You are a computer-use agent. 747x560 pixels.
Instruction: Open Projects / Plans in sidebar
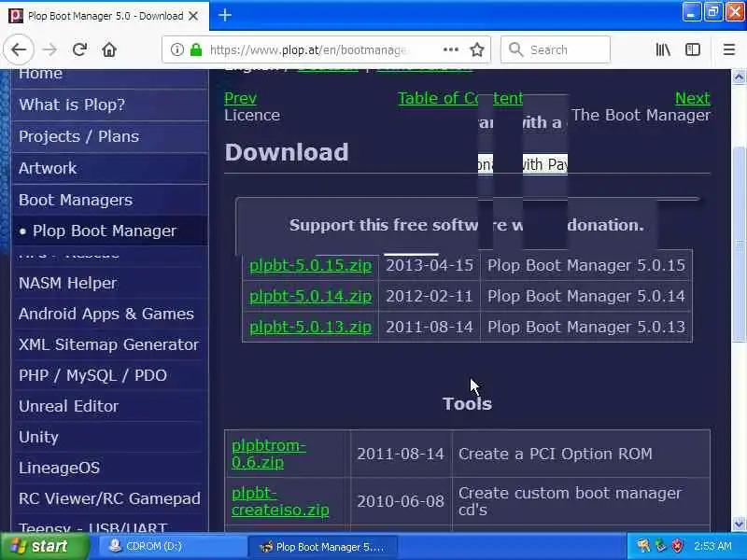coord(109,136)
